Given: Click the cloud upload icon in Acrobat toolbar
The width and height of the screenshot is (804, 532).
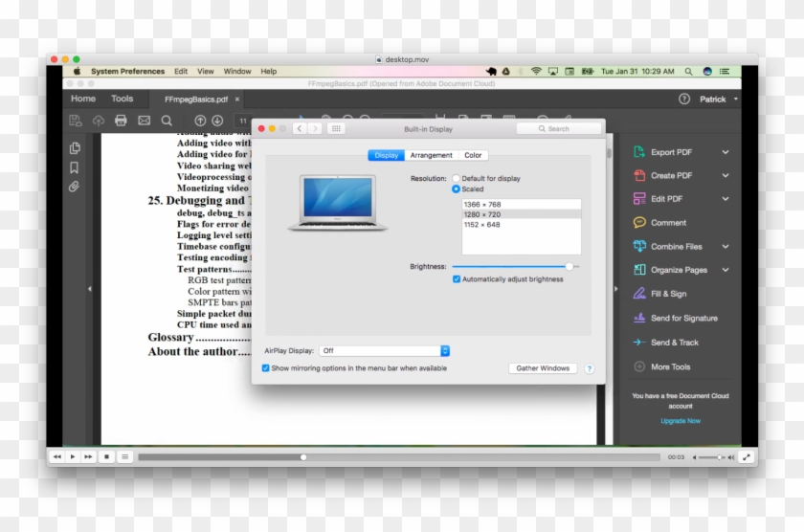Looking at the screenshot, I should pyautogui.click(x=98, y=121).
